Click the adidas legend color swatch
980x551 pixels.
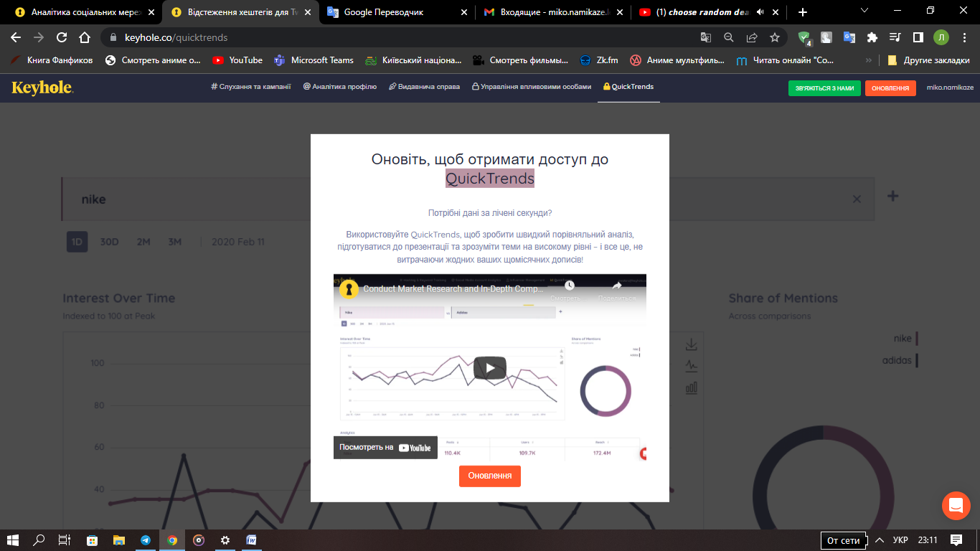coord(917,360)
